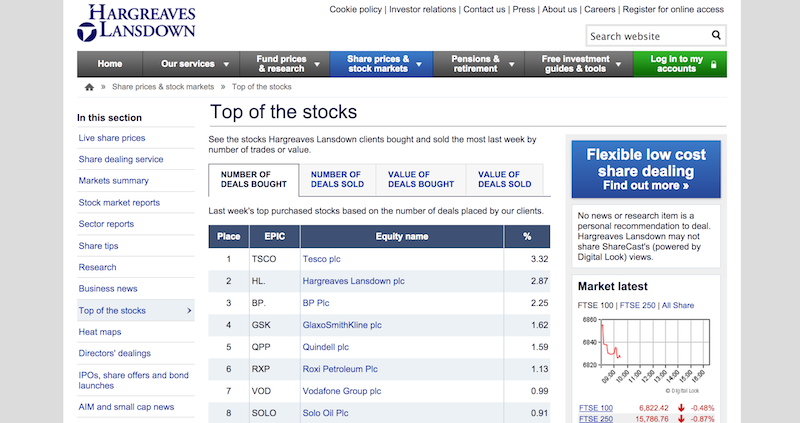
Task: Click the % column header
Action: pyautogui.click(x=527, y=236)
